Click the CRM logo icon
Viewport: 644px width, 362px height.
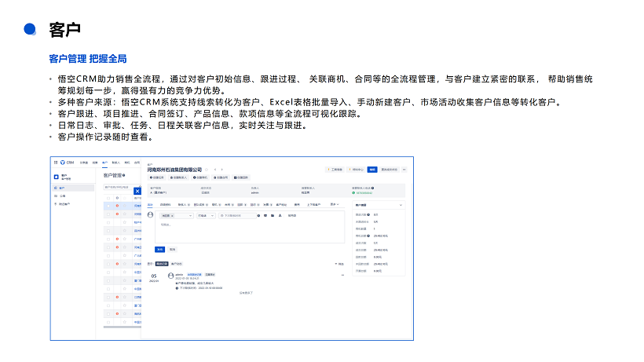click(63, 163)
